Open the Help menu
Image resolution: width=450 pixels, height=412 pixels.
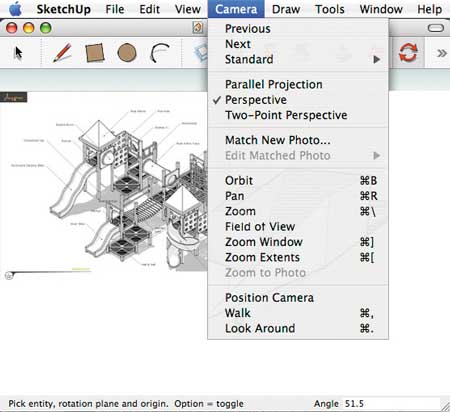(x=430, y=9)
